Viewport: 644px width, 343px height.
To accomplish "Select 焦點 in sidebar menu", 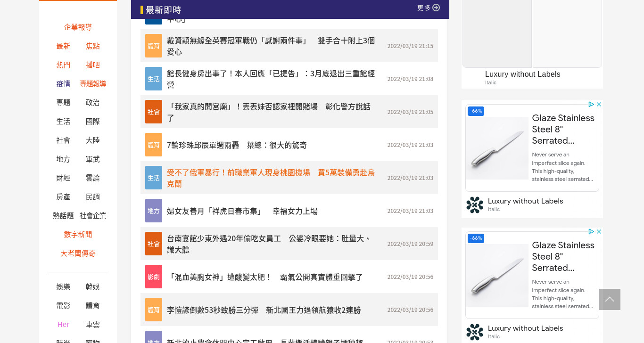I will pyautogui.click(x=92, y=46).
